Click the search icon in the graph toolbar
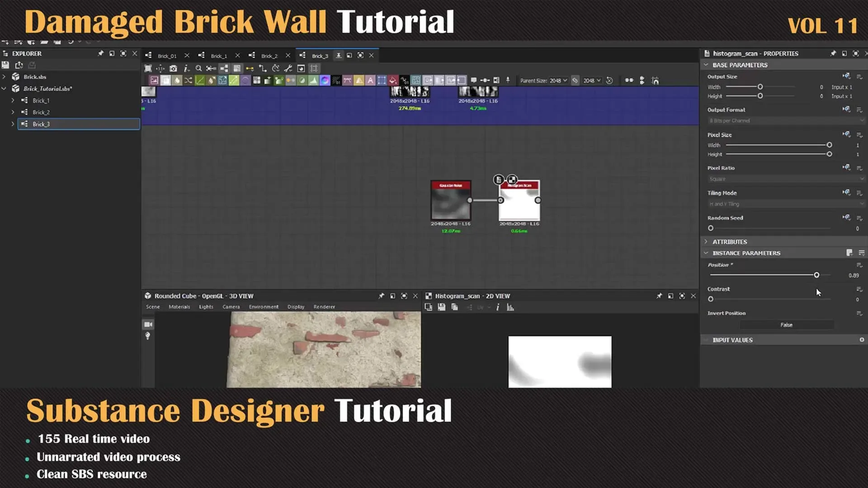868x488 pixels. tap(199, 68)
